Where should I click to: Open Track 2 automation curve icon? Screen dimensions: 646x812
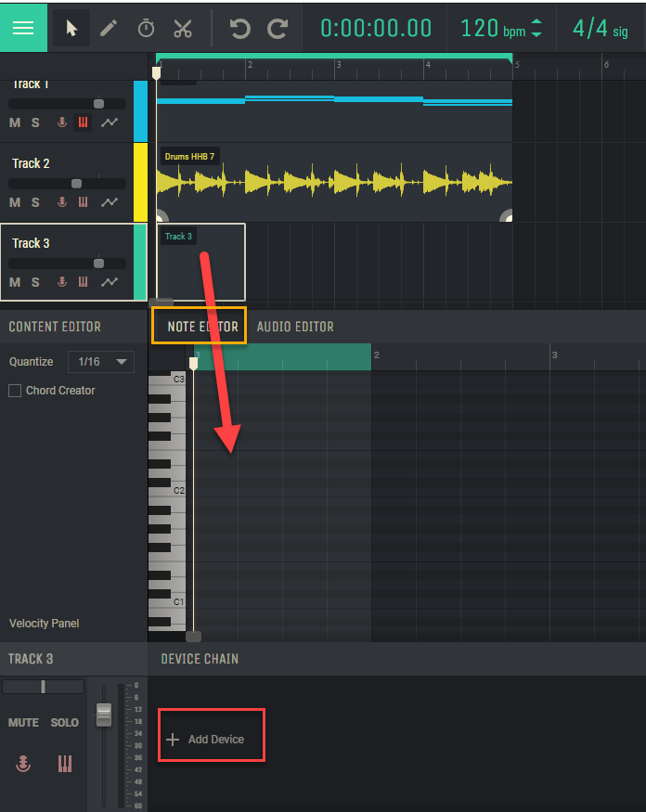[110, 202]
